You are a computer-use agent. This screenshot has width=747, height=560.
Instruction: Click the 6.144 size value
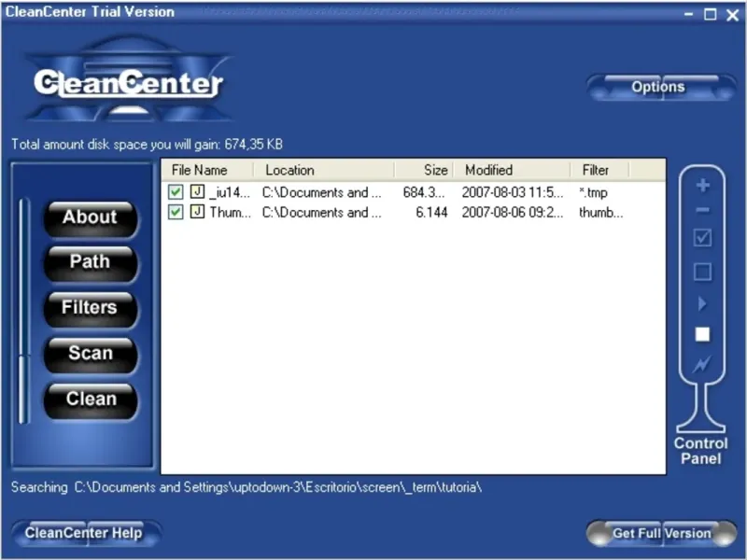[431, 213]
